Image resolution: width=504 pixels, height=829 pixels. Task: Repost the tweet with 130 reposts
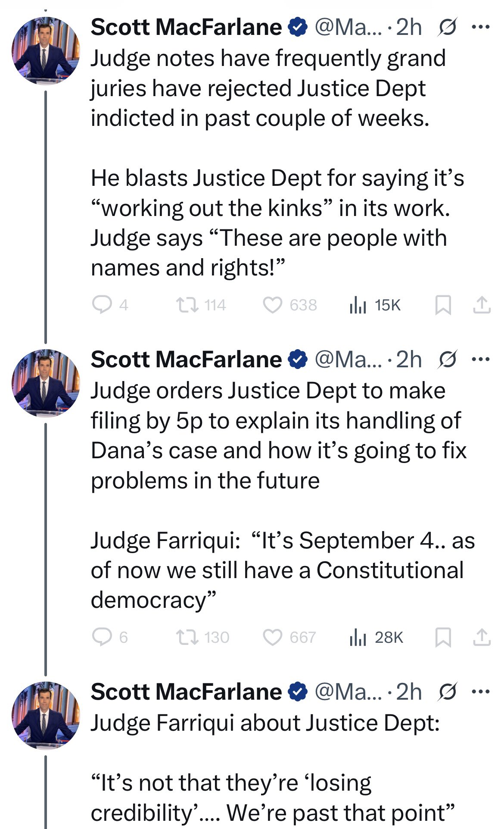(x=187, y=637)
